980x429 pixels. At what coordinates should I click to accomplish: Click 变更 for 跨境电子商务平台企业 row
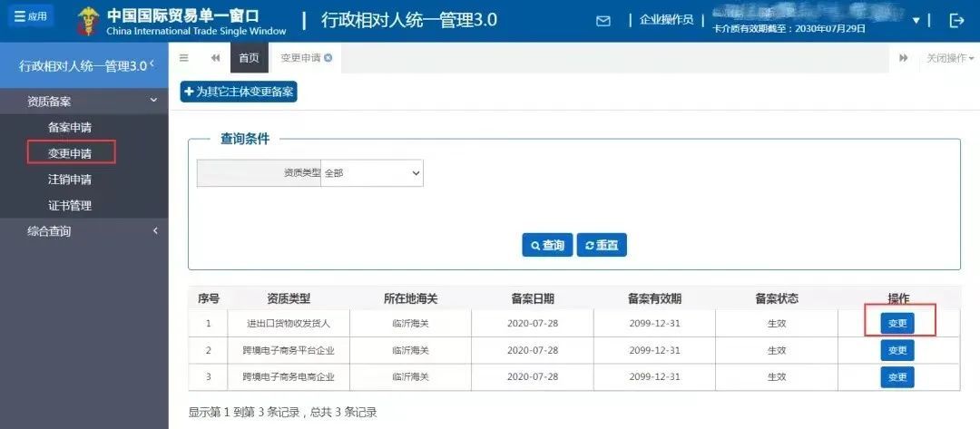coord(897,350)
